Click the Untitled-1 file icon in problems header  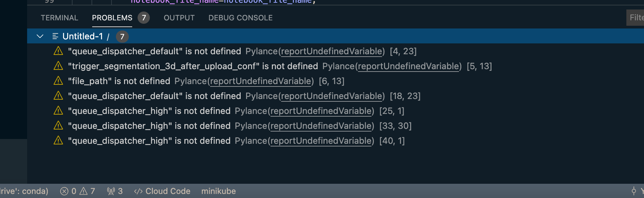(x=55, y=36)
